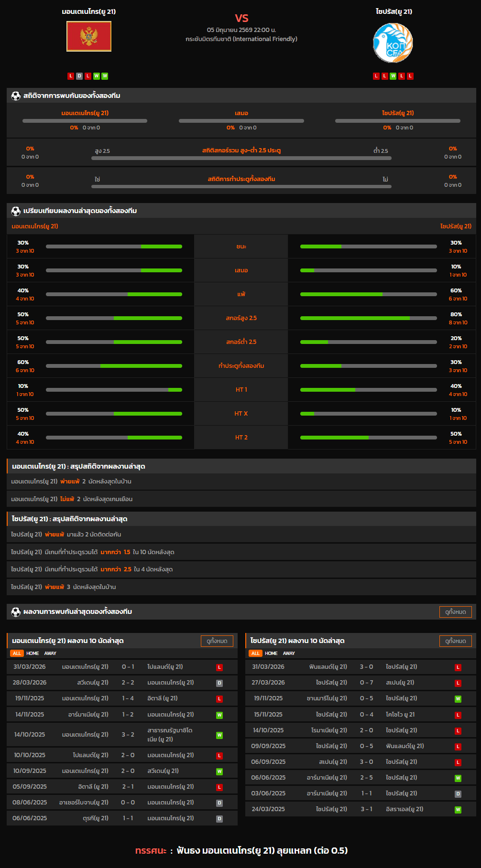Click ฟินแลนด์(ยู 21) home team on 31/03/2026
Image resolution: width=481 pixels, height=868 pixels.
coord(328,667)
